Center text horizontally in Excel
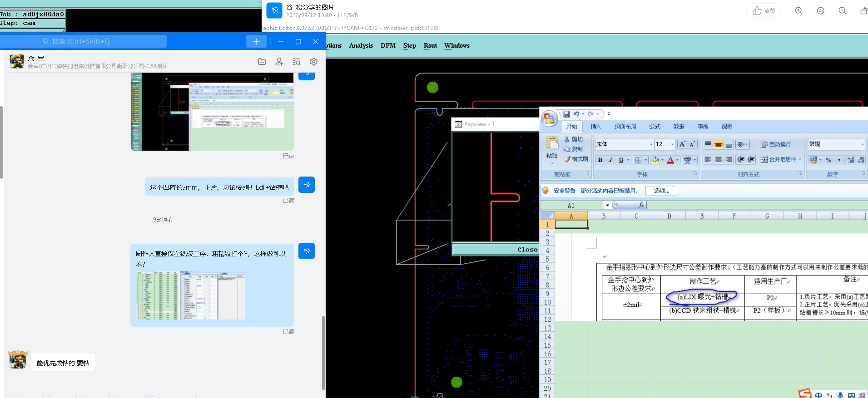 (718, 160)
